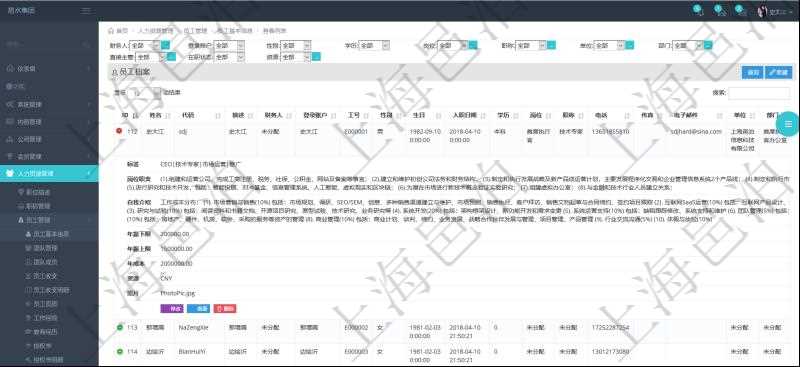Click the teal picker button beside 货币 filter

tap(316, 57)
